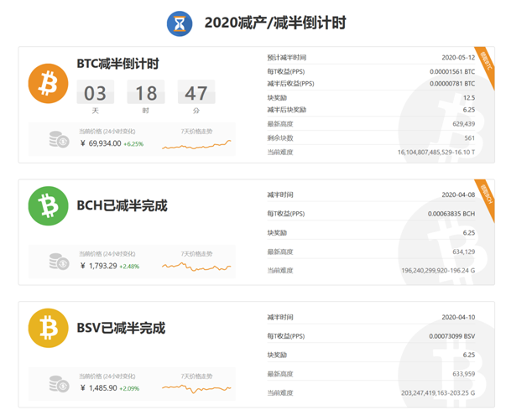
Task: Click the "BCH已减半完成" heading
Action: [x=123, y=205]
